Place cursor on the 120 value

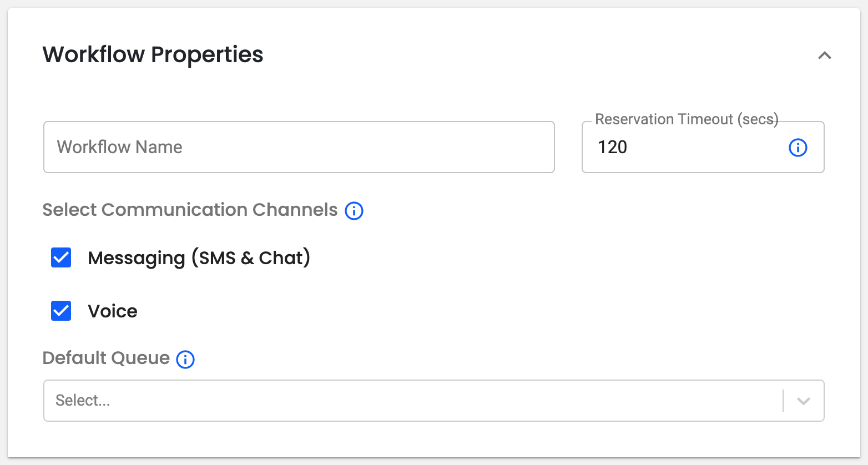612,147
